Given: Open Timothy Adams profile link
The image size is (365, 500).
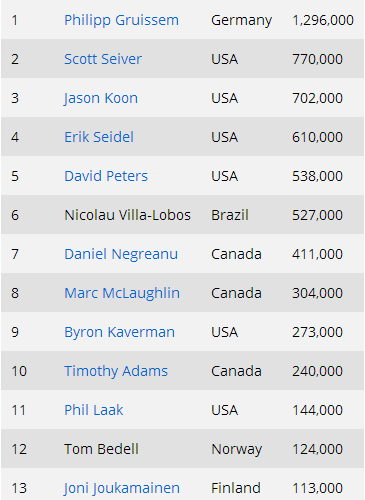Looking at the screenshot, I should (116, 371).
